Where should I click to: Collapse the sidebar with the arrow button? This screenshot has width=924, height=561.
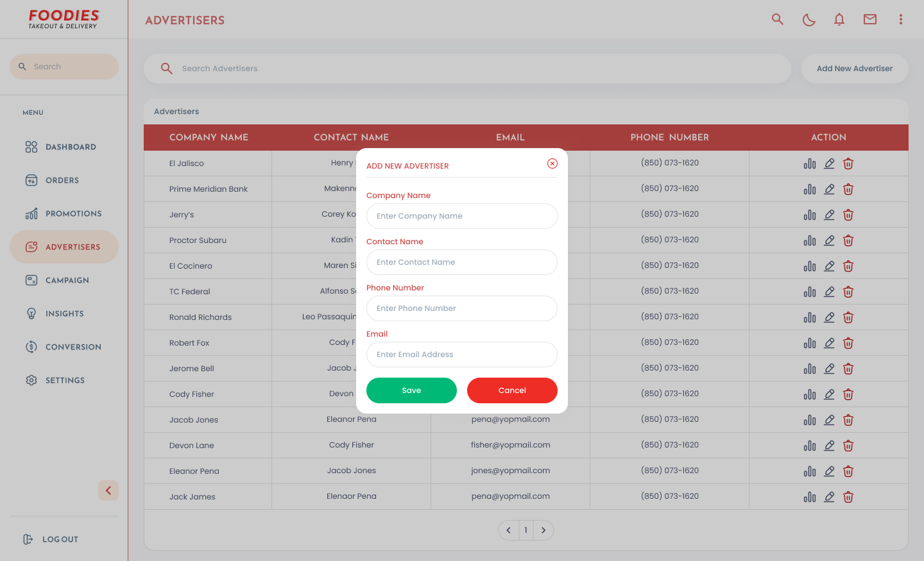click(x=108, y=490)
